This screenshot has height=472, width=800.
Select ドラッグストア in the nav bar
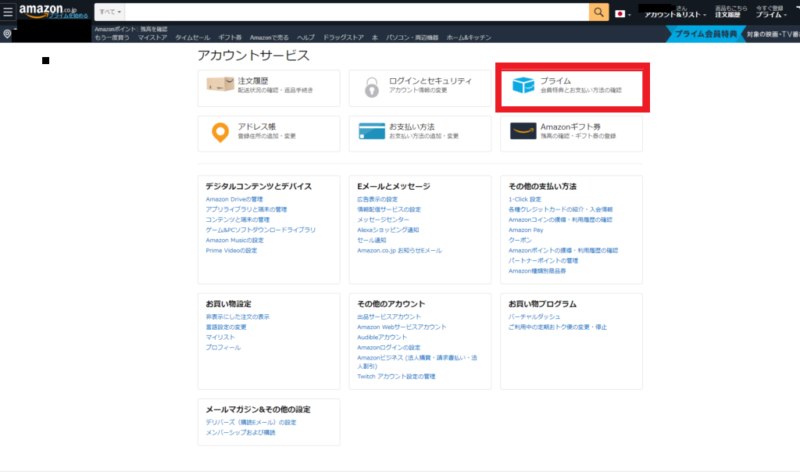click(343, 38)
